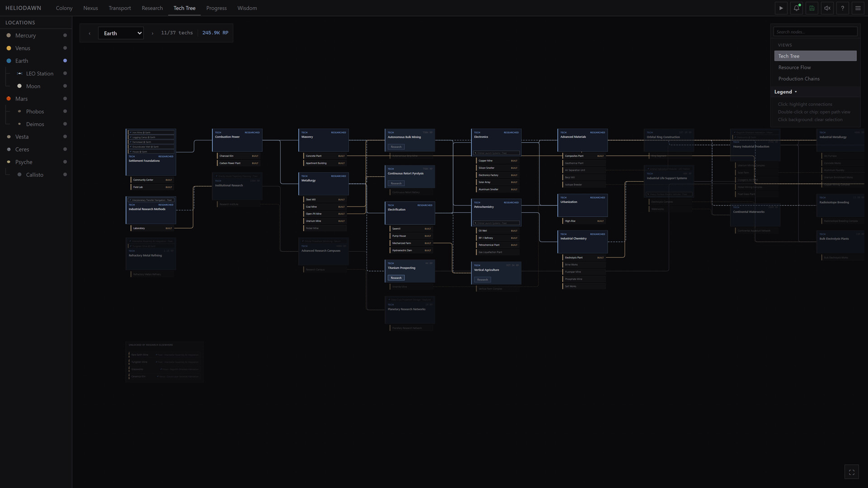Switch to the Resource Flow view
Viewport: 868px width, 488px height.
click(x=815, y=67)
